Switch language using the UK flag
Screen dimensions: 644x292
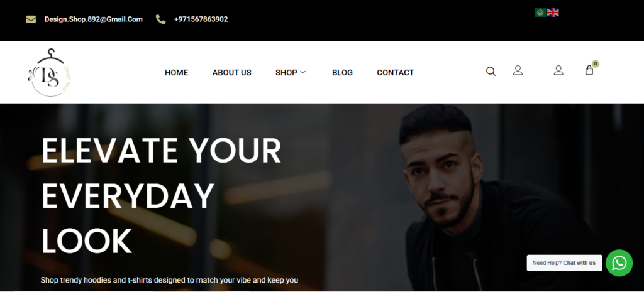(x=553, y=13)
